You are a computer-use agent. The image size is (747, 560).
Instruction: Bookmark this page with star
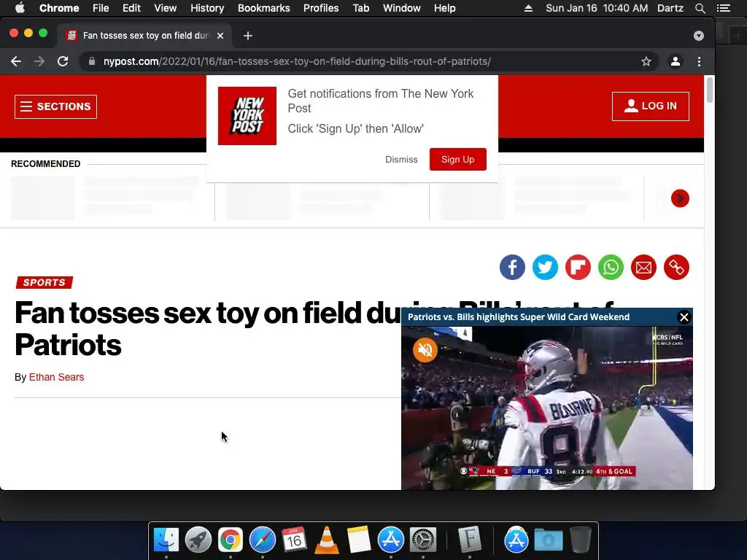646,61
